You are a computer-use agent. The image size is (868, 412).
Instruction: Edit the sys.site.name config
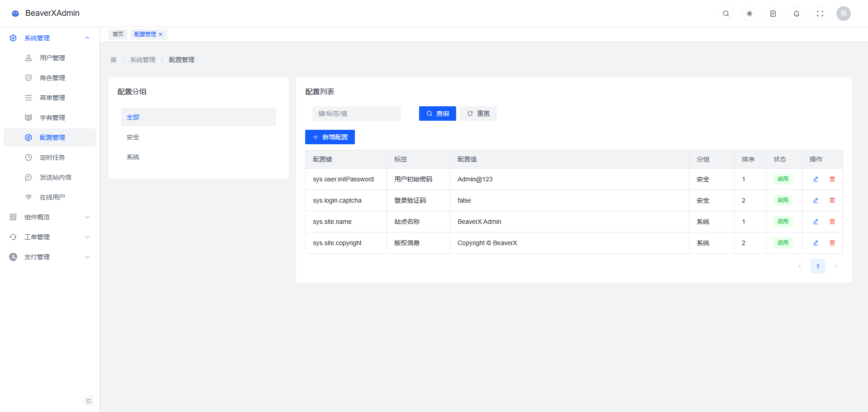pyautogui.click(x=816, y=222)
